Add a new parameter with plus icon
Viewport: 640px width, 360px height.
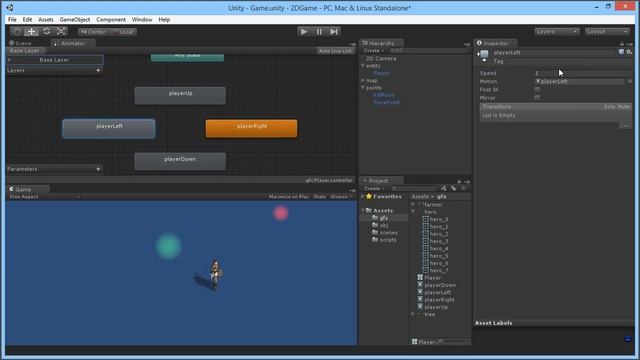pos(98,169)
